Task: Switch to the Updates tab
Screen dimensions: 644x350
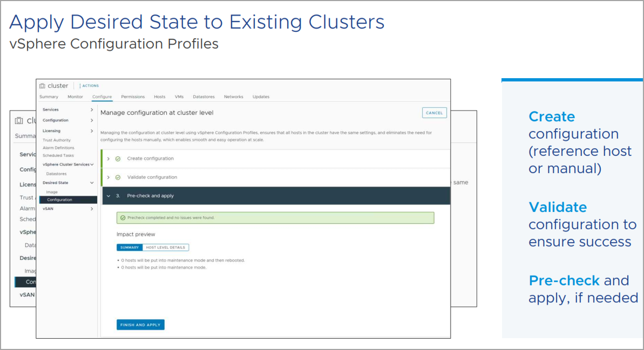Action: click(x=261, y=97)
